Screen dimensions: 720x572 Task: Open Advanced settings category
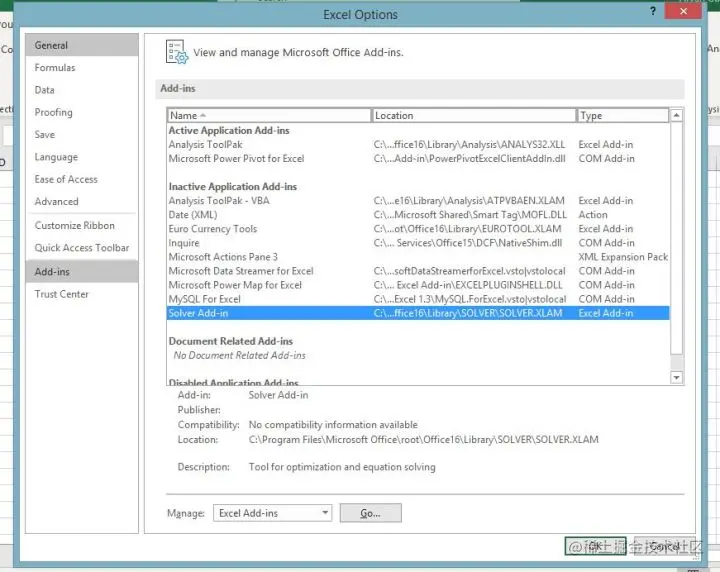coord(82,202)
